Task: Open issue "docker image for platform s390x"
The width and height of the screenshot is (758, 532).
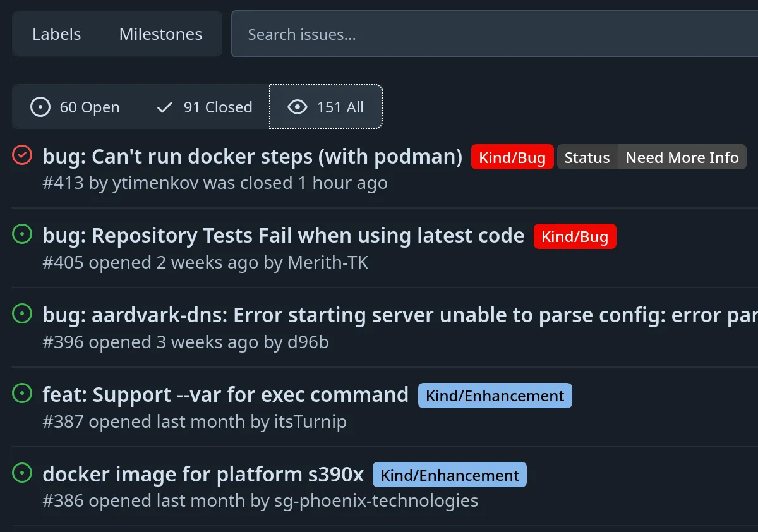Action: coord(203,475)
